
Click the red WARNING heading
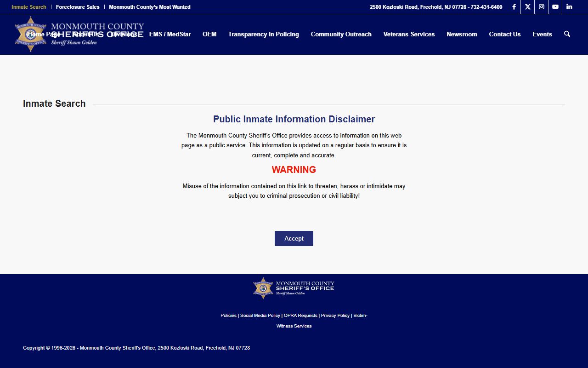(x=294, y=170)
